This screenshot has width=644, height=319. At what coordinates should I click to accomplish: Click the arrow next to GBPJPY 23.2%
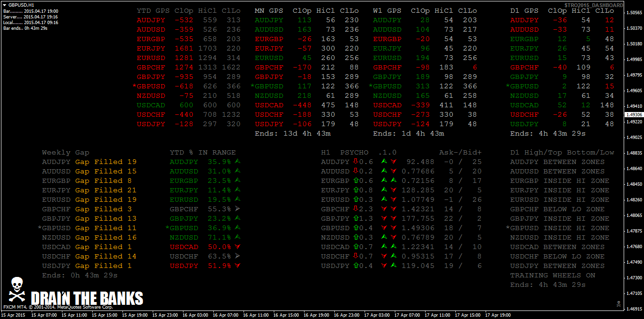click(x=238, y=218)
